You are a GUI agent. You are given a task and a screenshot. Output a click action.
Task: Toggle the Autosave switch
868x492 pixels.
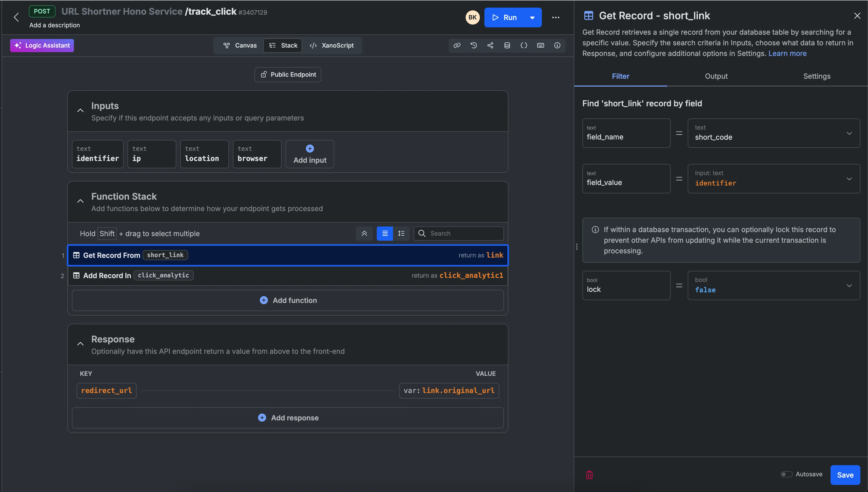pyautogui.click(x=786, y=474)
